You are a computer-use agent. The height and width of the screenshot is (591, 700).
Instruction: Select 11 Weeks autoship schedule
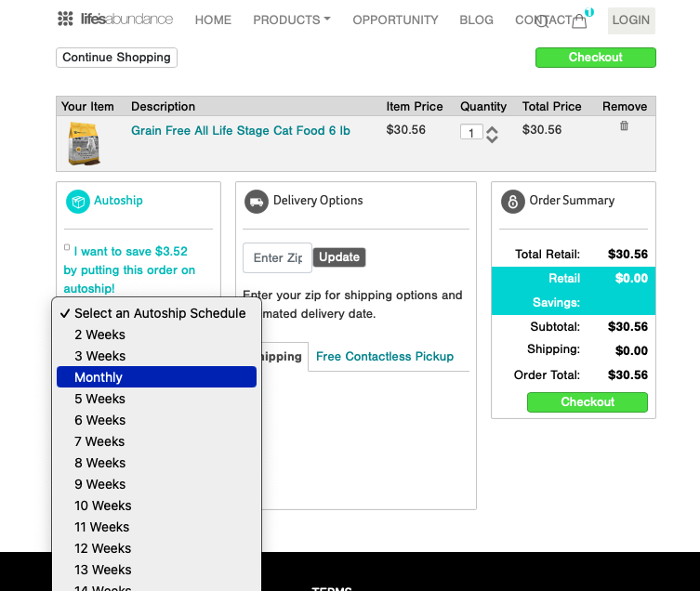(x=156, y=527)
